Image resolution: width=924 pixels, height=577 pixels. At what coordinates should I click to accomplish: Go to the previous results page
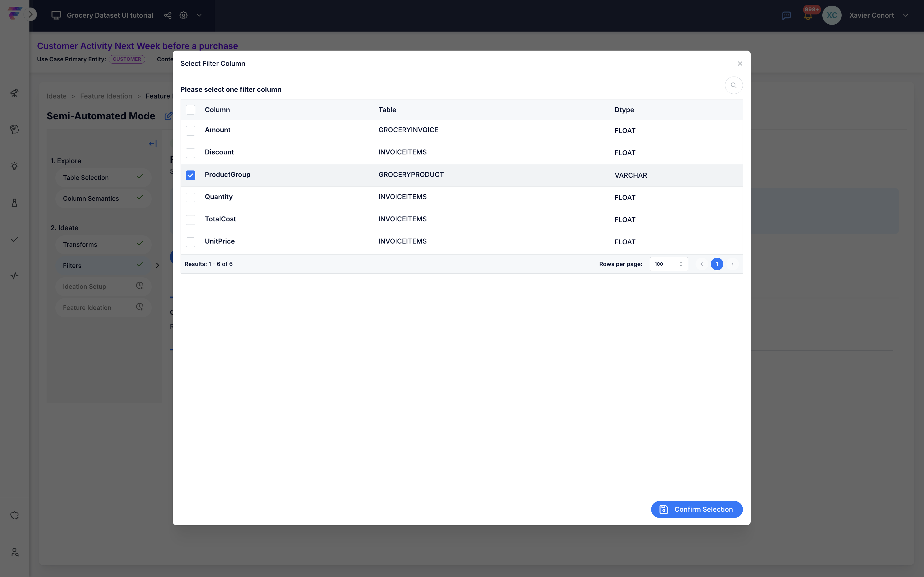coord(702,264)
